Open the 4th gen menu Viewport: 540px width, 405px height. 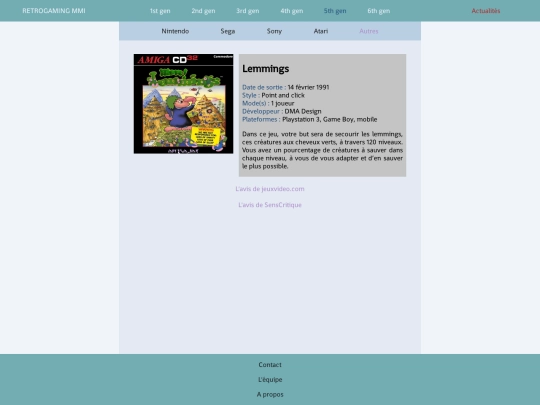[x=292, y=11]
